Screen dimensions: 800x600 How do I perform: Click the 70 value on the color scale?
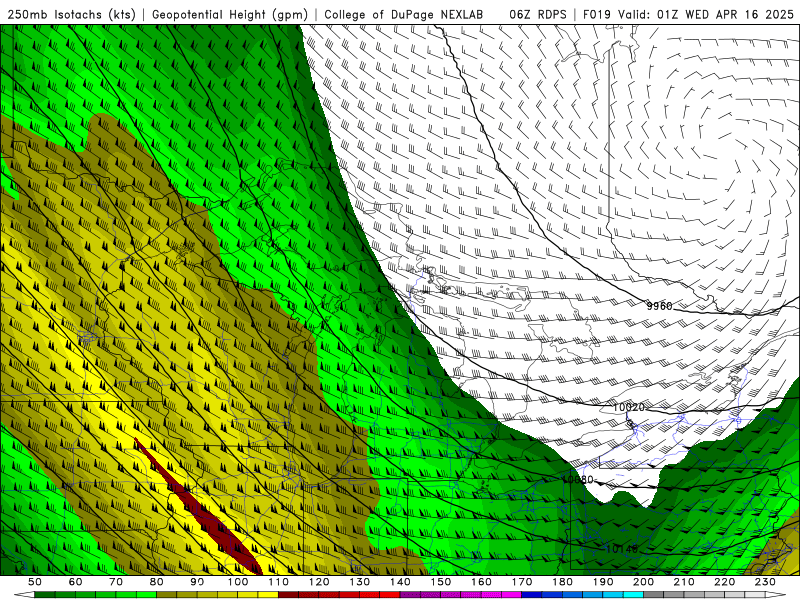coord(116,582)
